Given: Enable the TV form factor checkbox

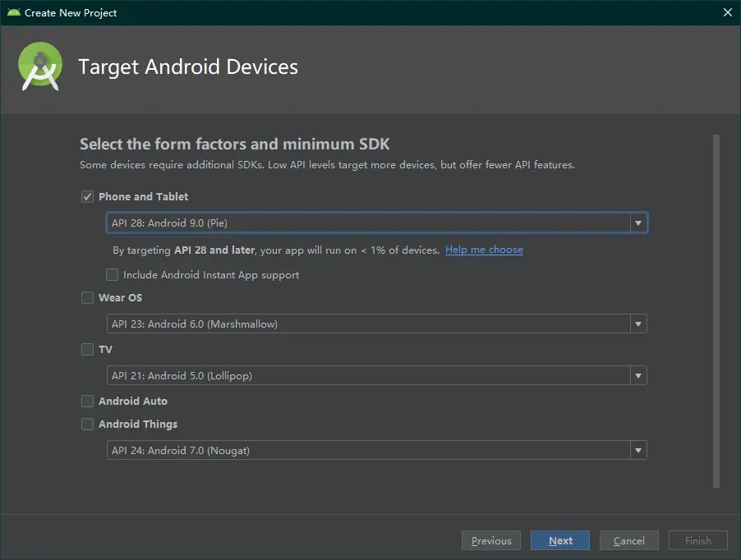Looking at the screenshot, I should point(87,350).
